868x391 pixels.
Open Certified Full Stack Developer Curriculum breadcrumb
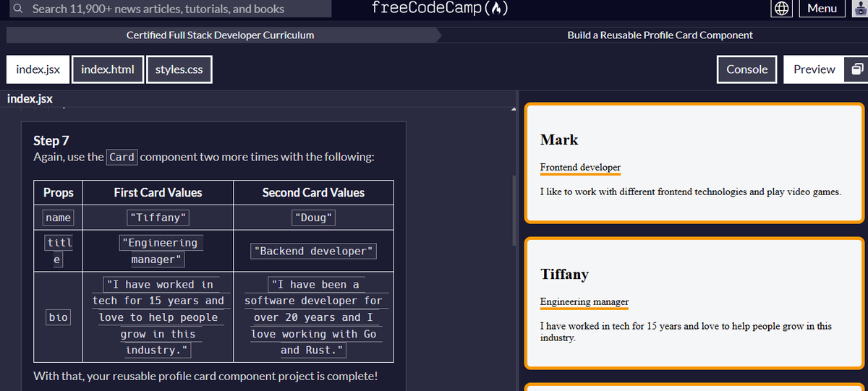pyautogui.click(x=220, y=35)
